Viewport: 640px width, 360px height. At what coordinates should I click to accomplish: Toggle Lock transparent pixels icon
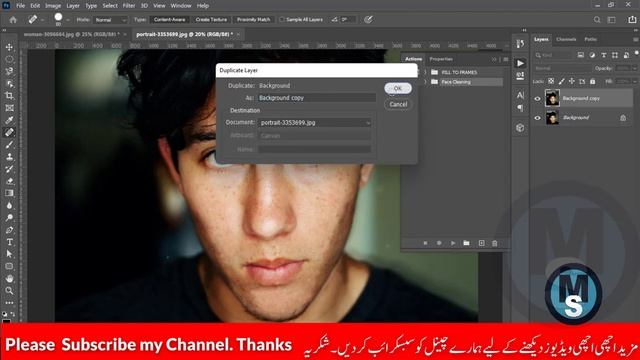[x=551, y=81]
